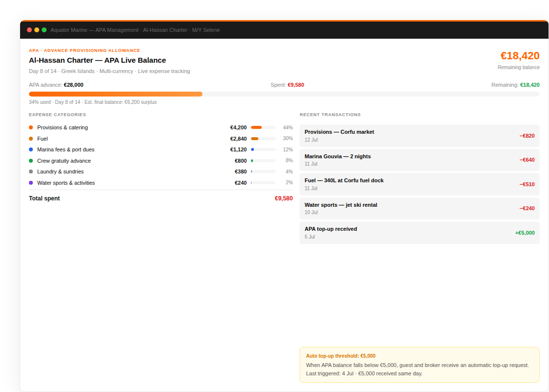Click the green +€5,000 top-up amount
Screen dimensions: 549x392
pyautogui.click(x=524, y=233)
